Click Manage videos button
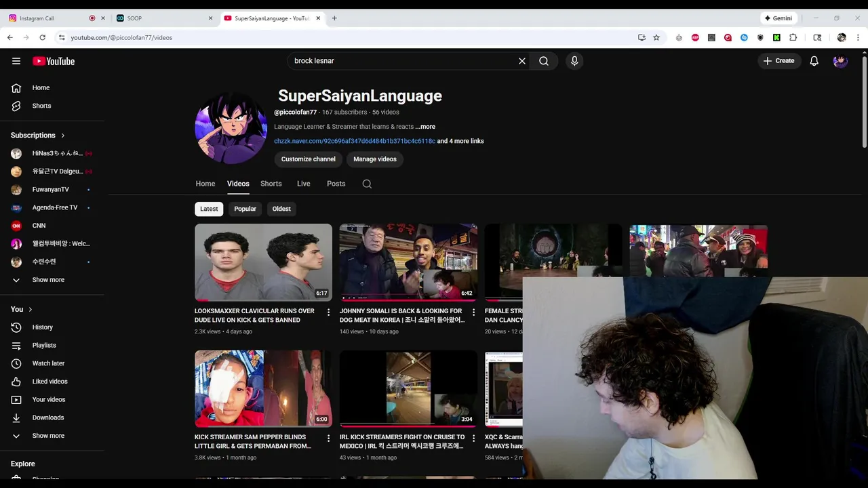Image resolution: width=868 pixels, height=488 pixels. pos(375,159)
